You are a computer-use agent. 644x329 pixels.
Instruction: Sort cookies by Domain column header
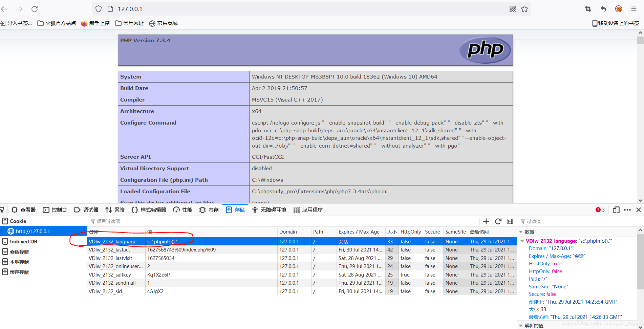point(294,232)
